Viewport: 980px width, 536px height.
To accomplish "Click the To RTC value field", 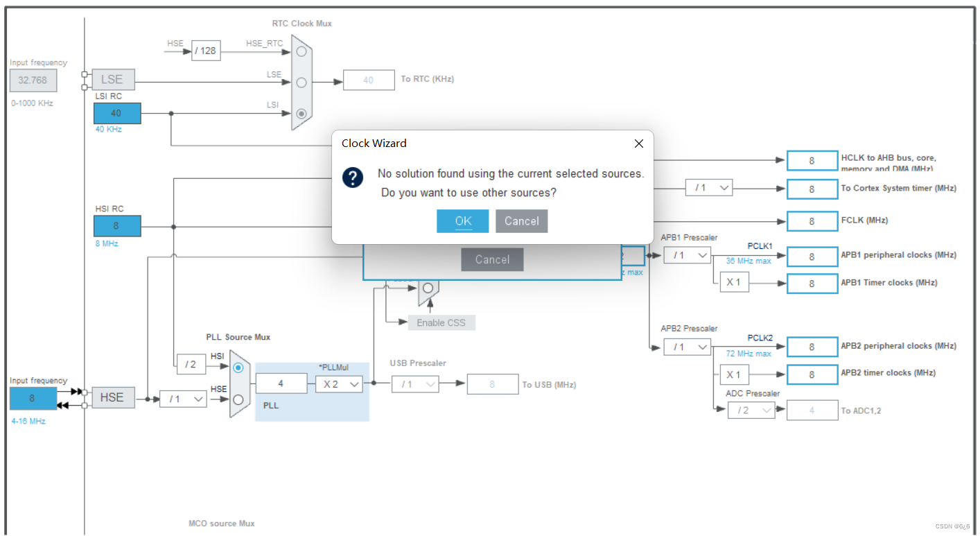I will 369,80.
